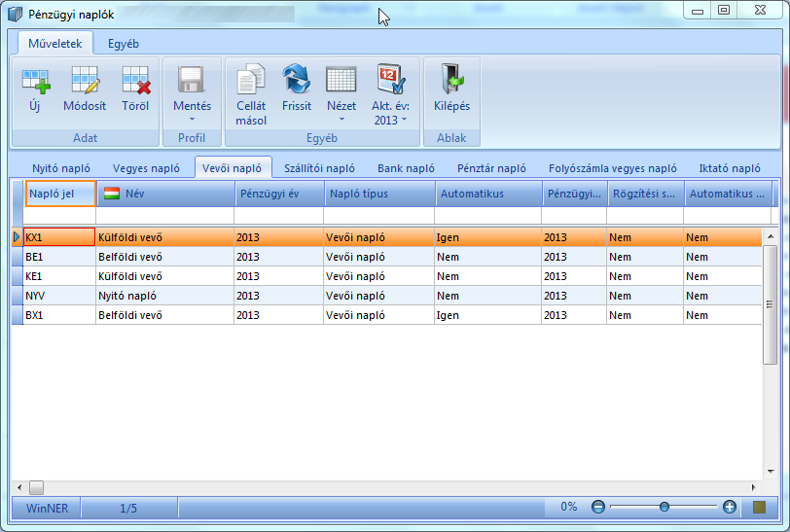Click the Napló típus filter field
The image size is (790, 532).
pyautogui.click(x=378, y=216)
